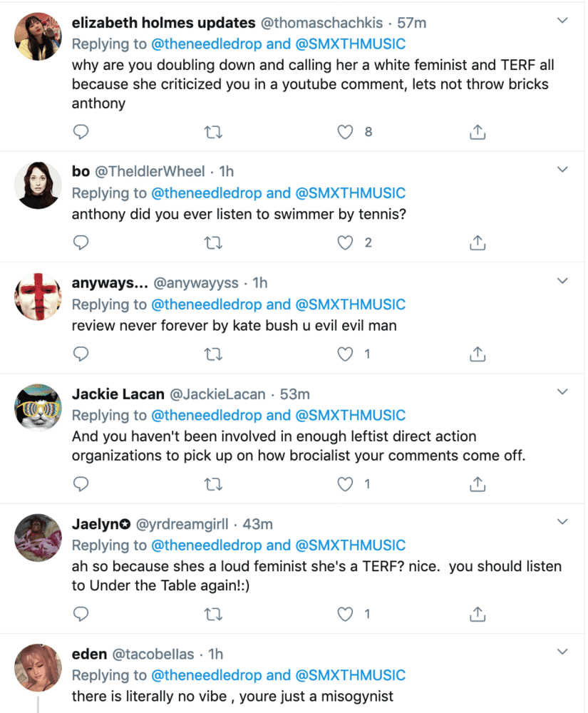Share the anyways... tweet about kate bush
Screen dimensions: 588x713
[477, 354]
